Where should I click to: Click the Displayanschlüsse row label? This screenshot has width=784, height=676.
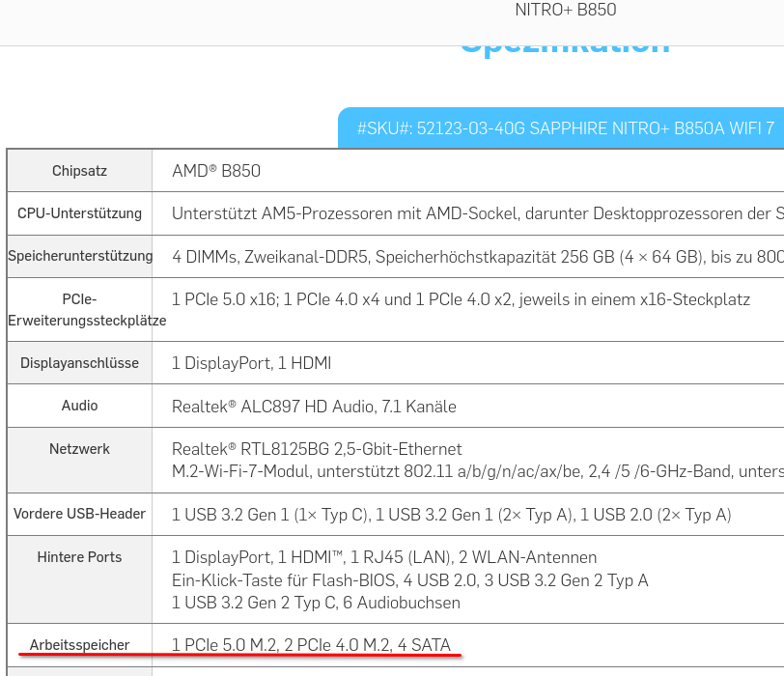(x=79, y=362)
